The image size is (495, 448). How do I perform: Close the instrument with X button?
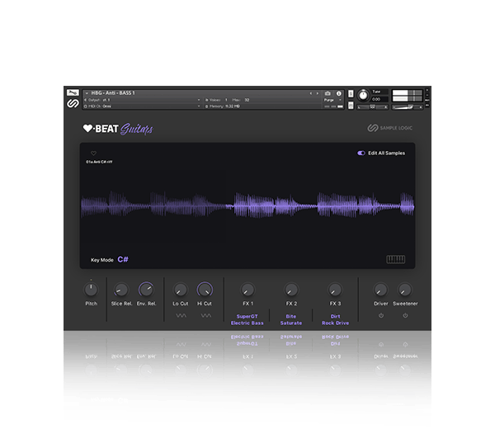tap(427, 90)
